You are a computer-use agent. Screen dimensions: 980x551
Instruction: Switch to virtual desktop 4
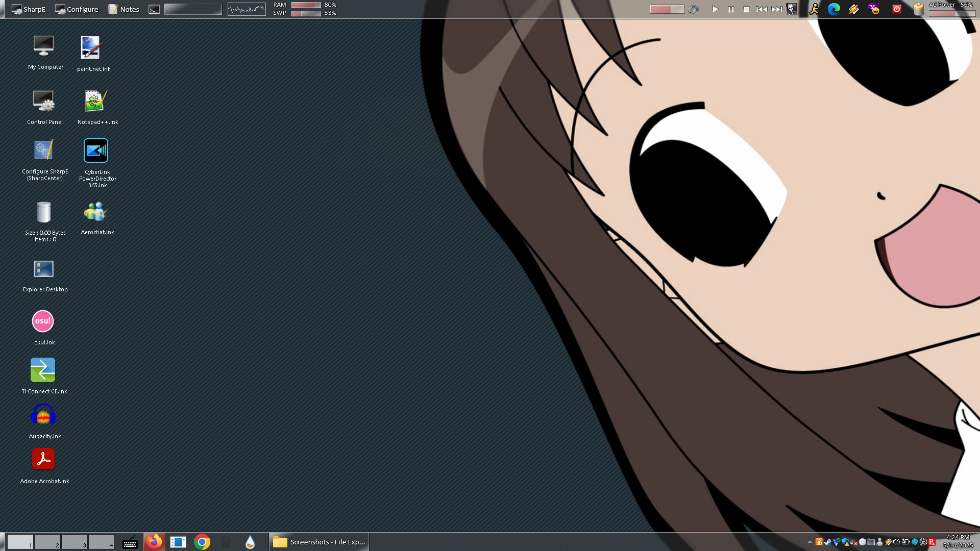click(102, 542)
